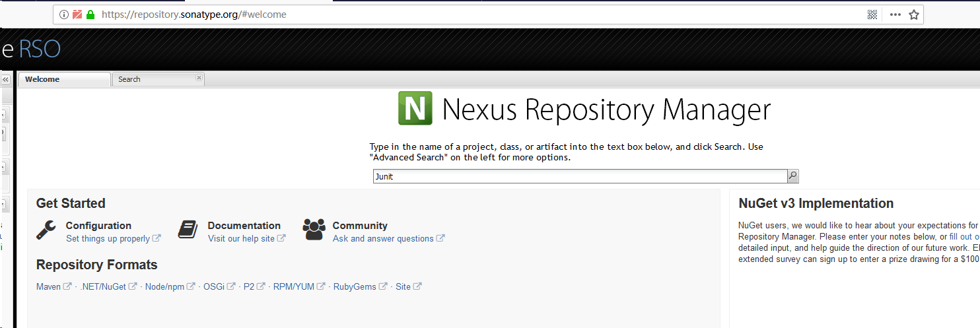Bookmark this page with the star icon
Image resolution: width=980 pixels, height=328 pixels.
click(x=914, y=15)
